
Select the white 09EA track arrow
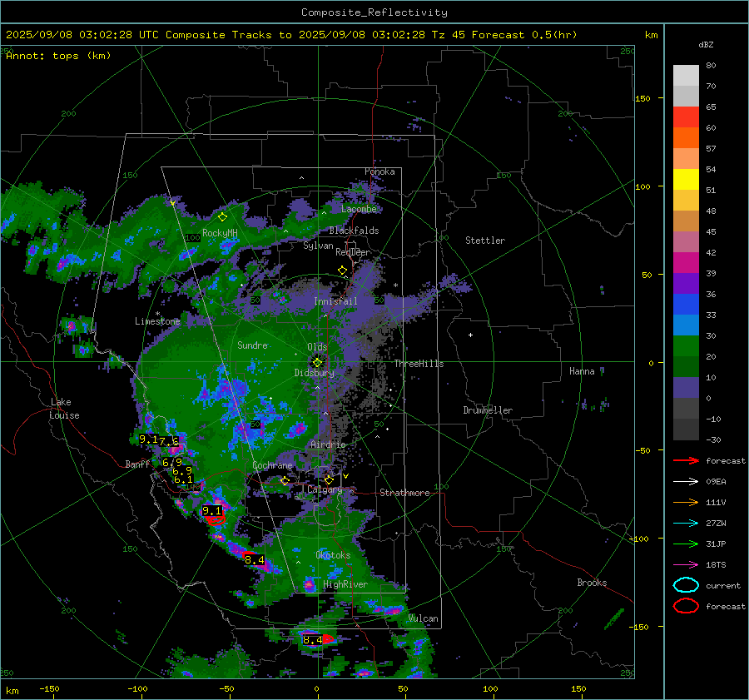pyautogui.click(x=686, y=482)
